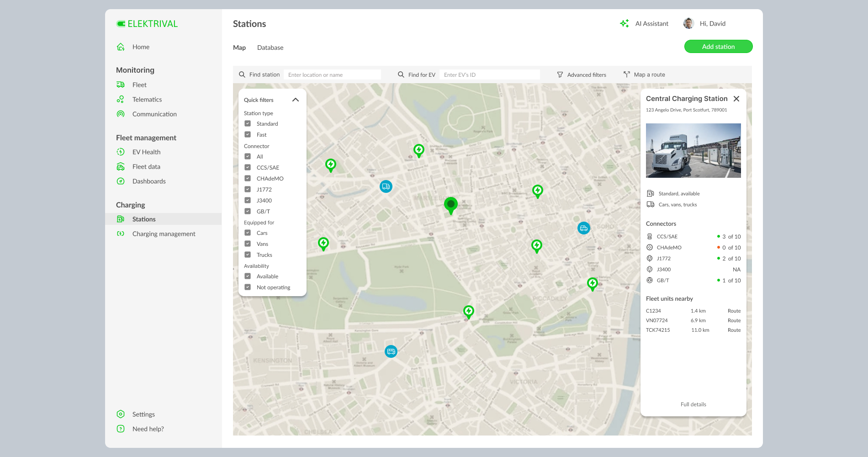The width and height of the screenshot is (868, 457).
Task: Click the CHAdeMO connector icon in details
Action: [650, 247]
